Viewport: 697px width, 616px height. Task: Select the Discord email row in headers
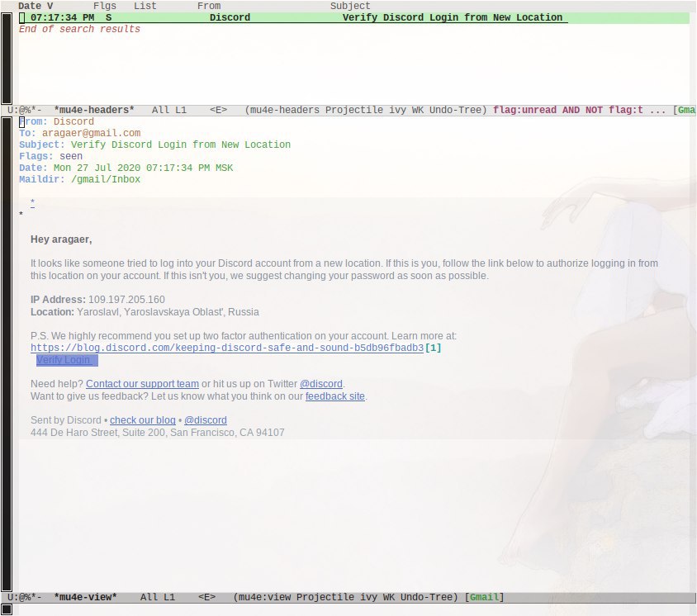353,17
